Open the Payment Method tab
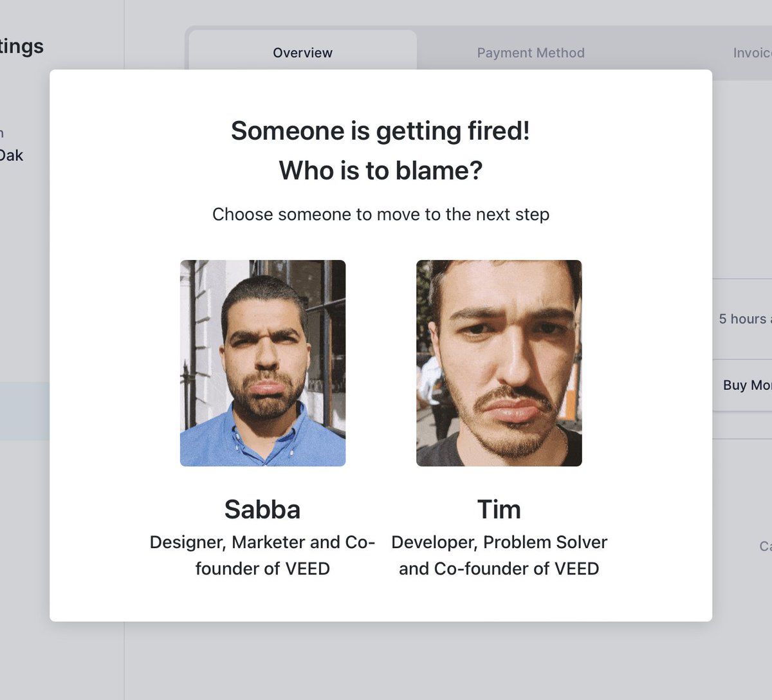This screenshot has height=700, width=772. tap(530, 53)
